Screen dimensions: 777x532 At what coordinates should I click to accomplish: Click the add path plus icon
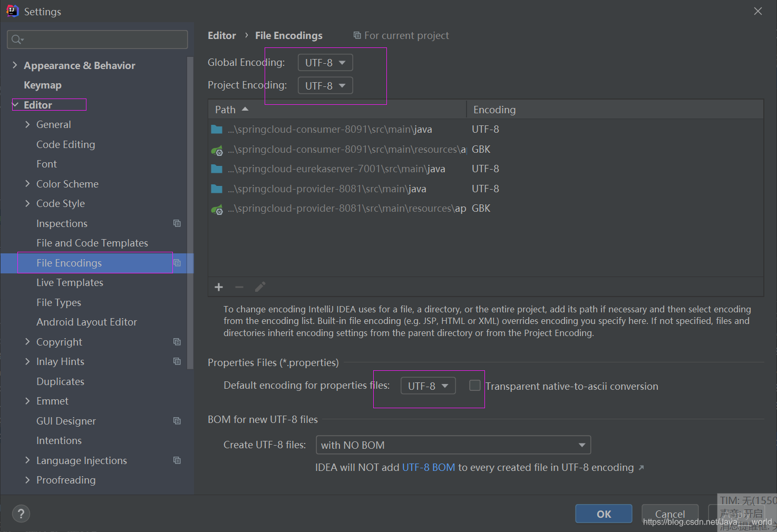[x=219, y=287]
